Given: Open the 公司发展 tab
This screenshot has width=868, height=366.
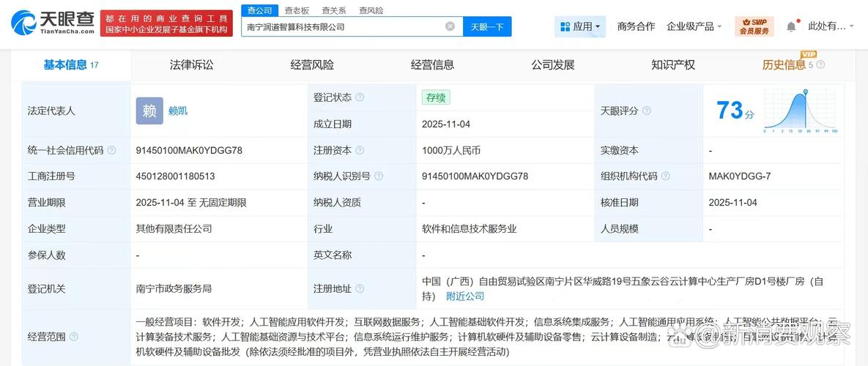Looking at the screenshot, I should click(553, 64).
